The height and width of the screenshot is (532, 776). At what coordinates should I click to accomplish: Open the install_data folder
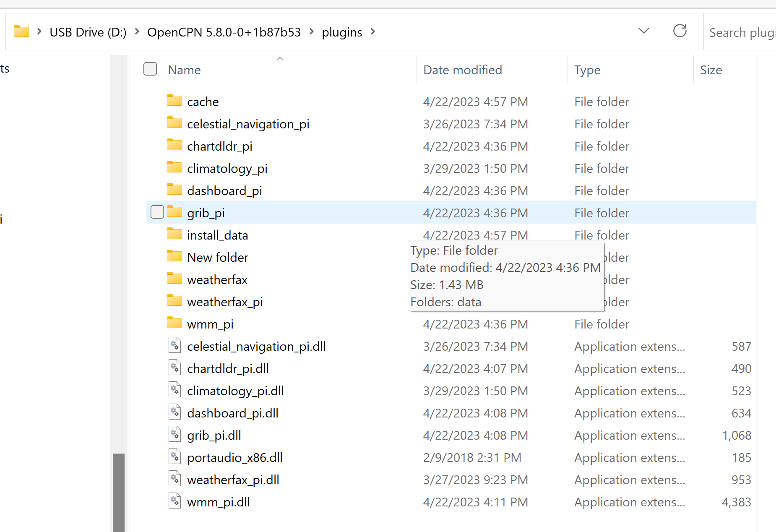pos(217,235)
